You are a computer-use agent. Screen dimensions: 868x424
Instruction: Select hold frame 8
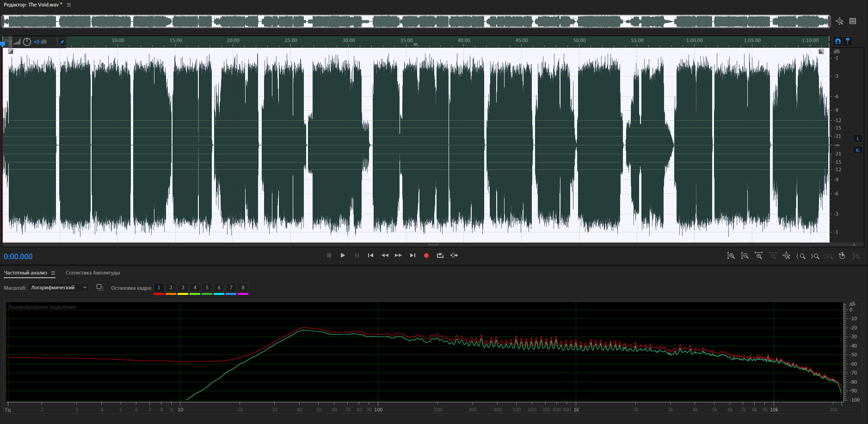tap(243, 288)
